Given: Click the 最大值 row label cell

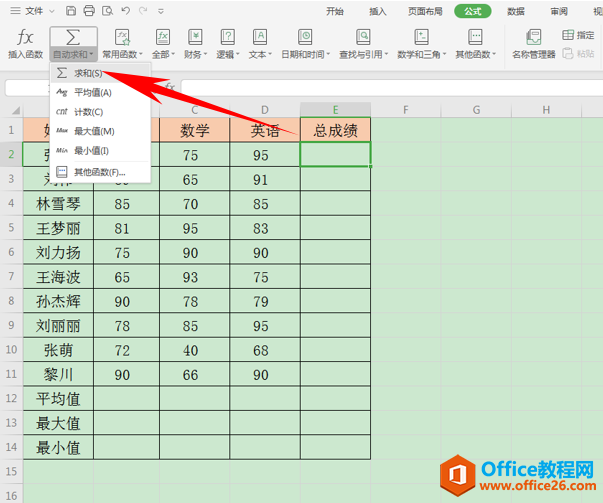Looking at the screenshot, I should (58, 423).
